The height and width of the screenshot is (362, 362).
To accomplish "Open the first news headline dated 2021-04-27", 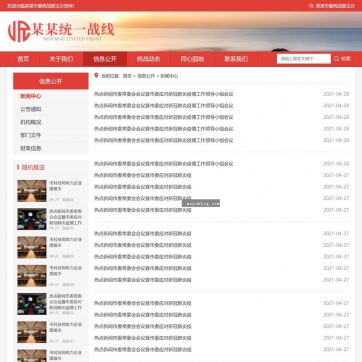I will tap(143, 175).
